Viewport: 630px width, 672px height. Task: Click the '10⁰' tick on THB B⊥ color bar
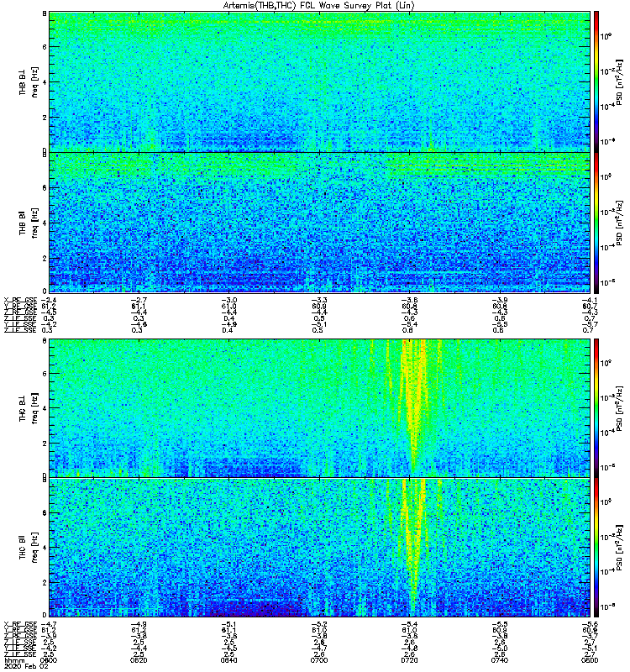(606, 36)
